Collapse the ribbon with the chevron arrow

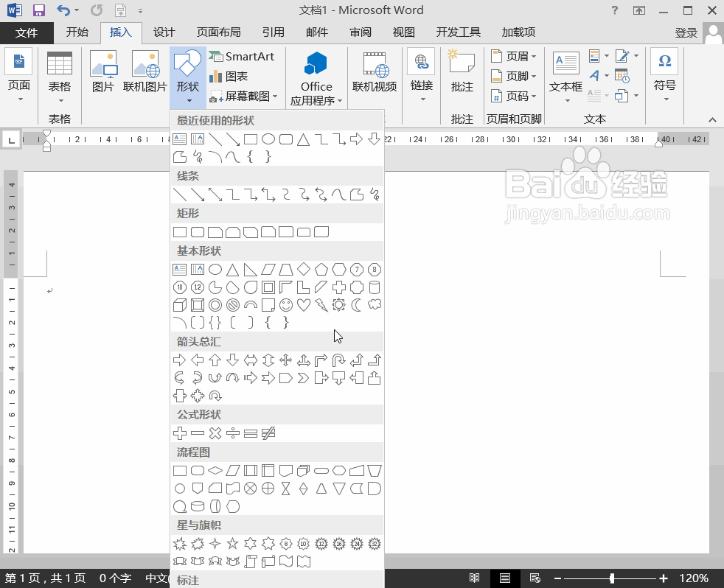(x=712, y=119)
